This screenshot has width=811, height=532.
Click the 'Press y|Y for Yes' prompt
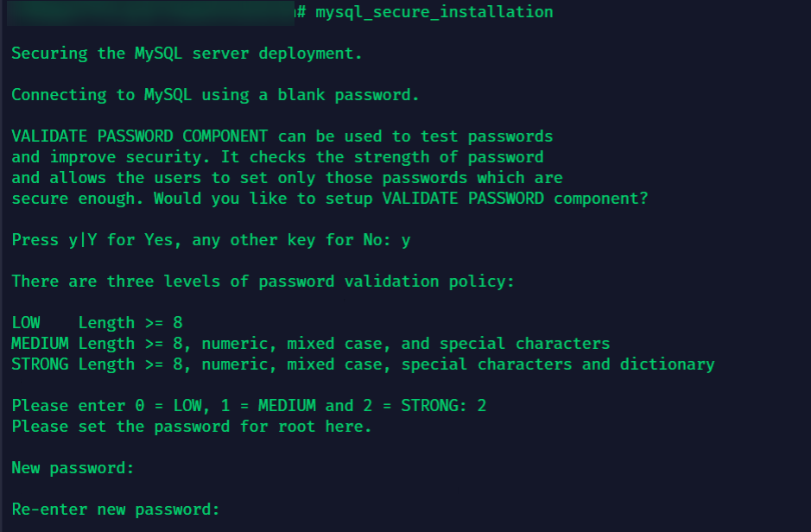(x=201, y=240)
